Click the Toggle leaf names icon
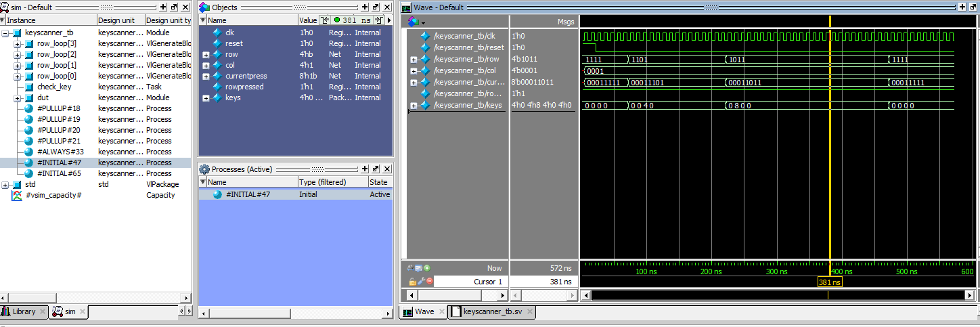 [411, 268]
